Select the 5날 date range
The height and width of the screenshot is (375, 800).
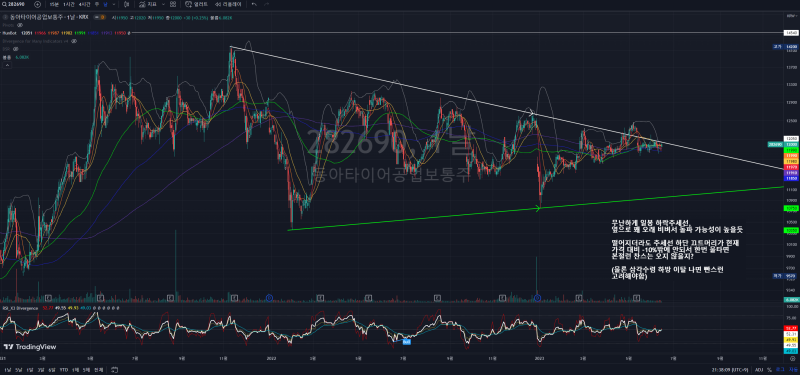pos(18,369)
